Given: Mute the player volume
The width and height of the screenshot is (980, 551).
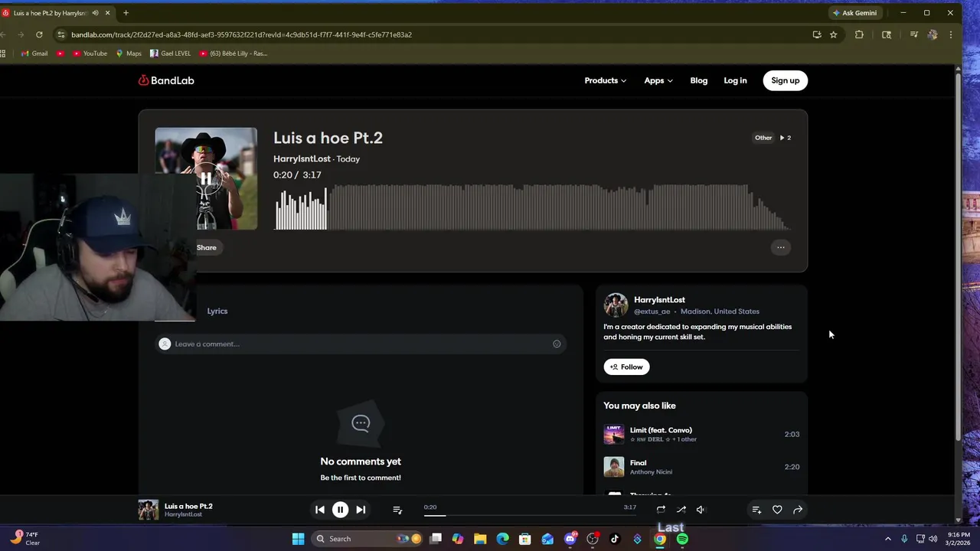Looking at the screenshot, I should pyautogui.click(x=701, y=510).
